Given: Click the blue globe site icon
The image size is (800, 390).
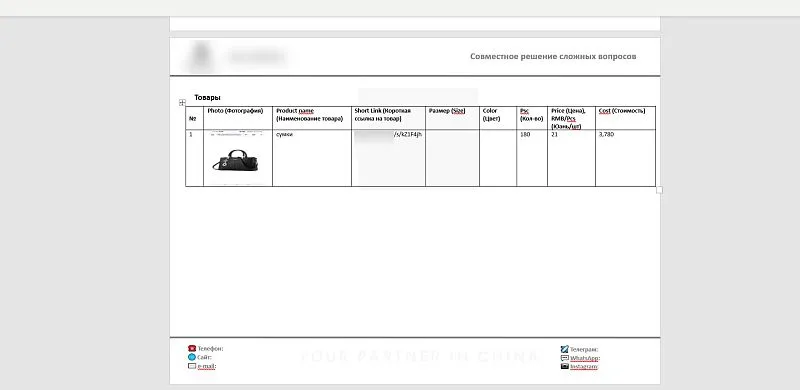Looking at the screenshot, I should pos(192,357).
